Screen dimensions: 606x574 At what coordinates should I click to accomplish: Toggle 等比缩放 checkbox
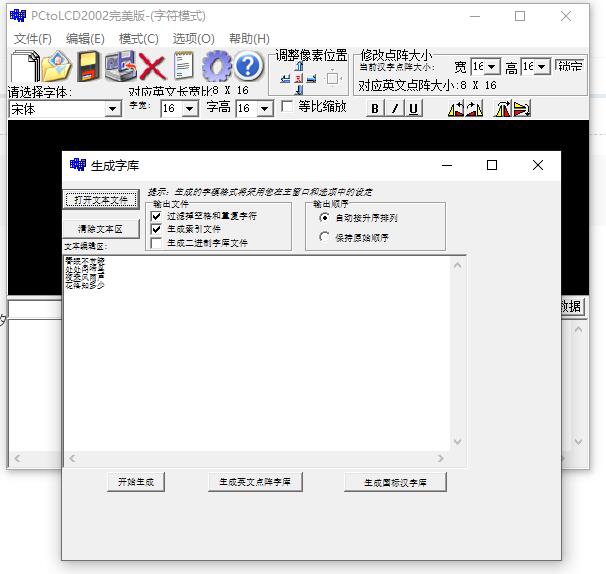(x=287, y=106)
